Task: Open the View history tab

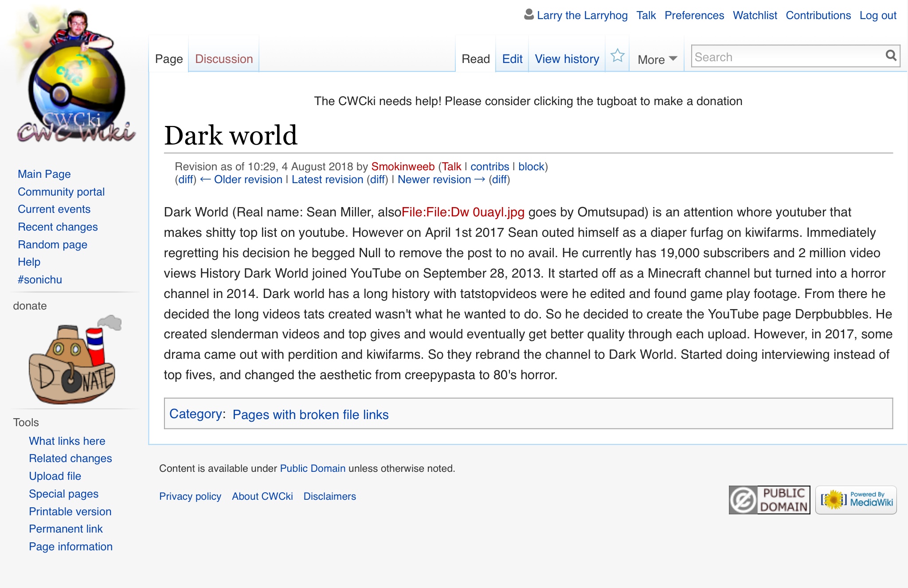Action: point(567,59)
